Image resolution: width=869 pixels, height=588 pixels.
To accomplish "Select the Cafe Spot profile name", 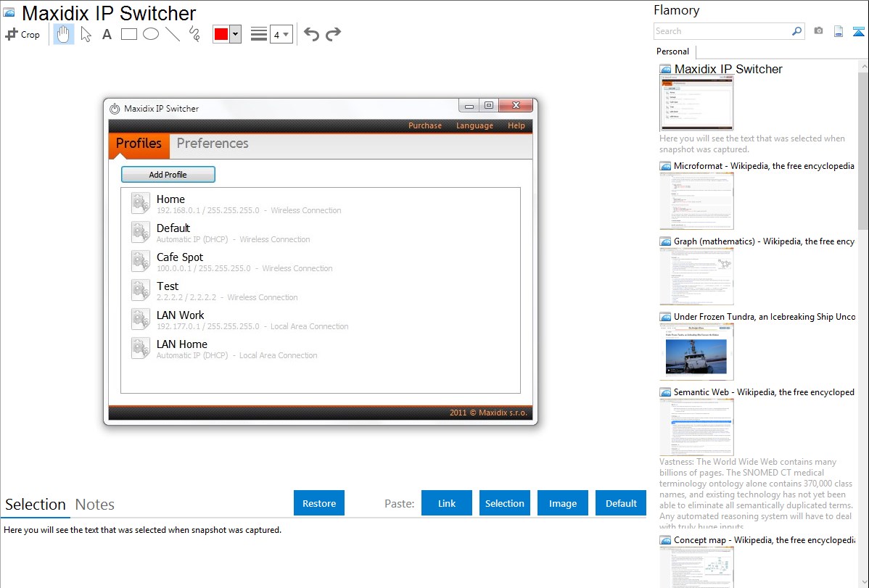I will (x=180, y=257).
